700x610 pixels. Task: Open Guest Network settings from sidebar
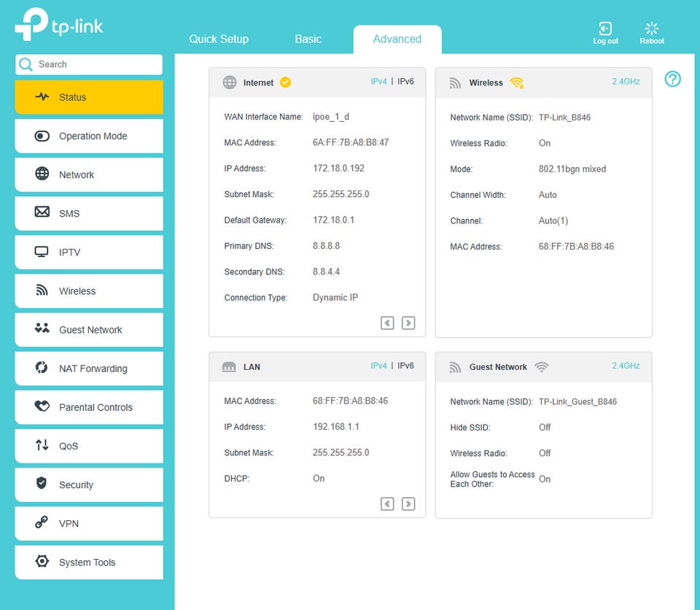pos(89,330)
